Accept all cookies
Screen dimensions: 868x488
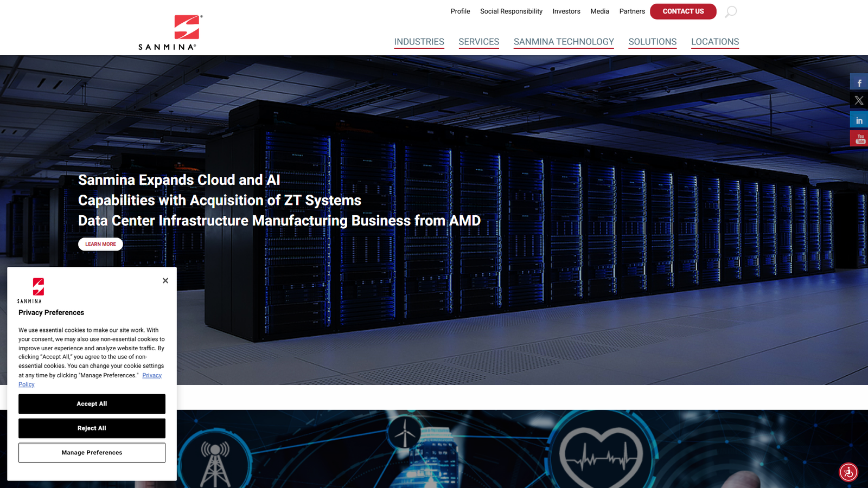[x=92, y=404]
